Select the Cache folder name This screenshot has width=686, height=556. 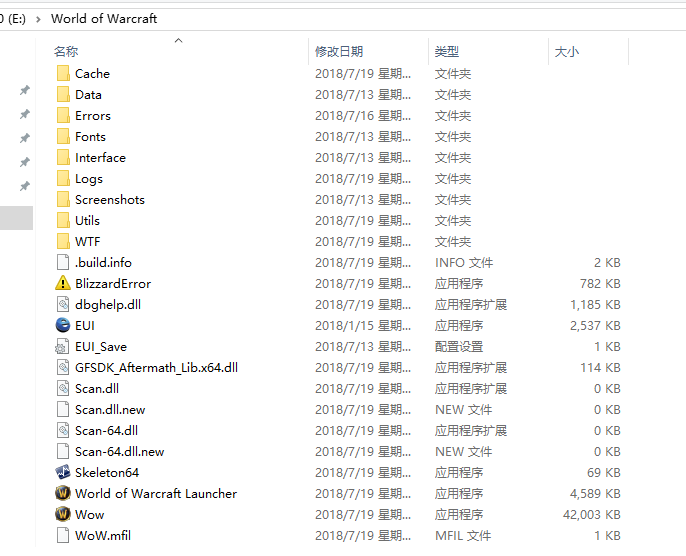pos(92,73)
